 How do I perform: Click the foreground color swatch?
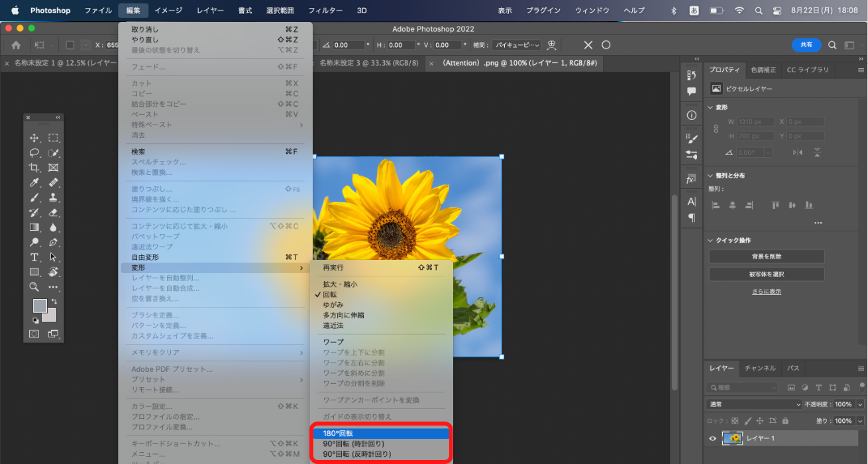tap(40, 306)
